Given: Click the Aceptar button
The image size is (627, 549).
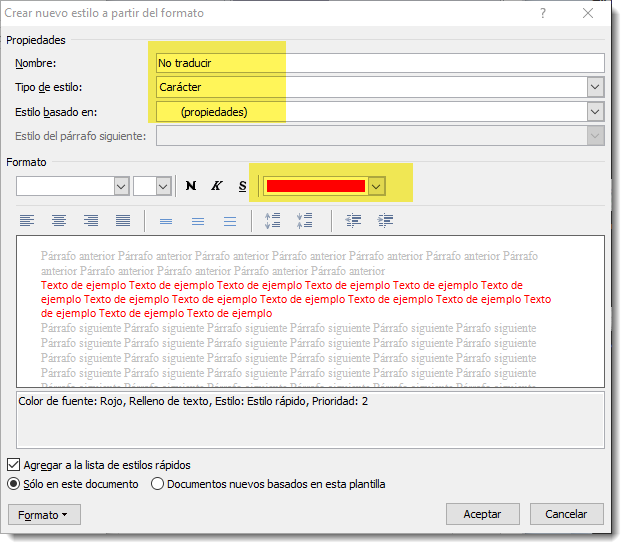Looking at the screenshot, I should click(483, 514).
